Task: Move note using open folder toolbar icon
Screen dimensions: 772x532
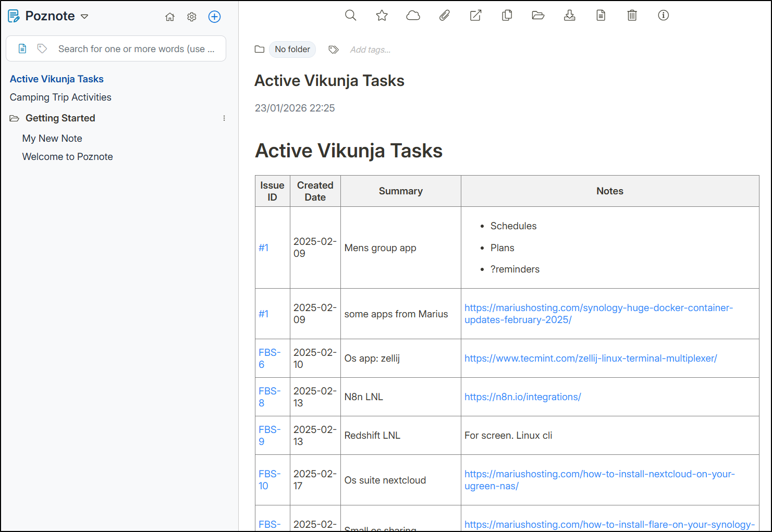Action: 538,16
